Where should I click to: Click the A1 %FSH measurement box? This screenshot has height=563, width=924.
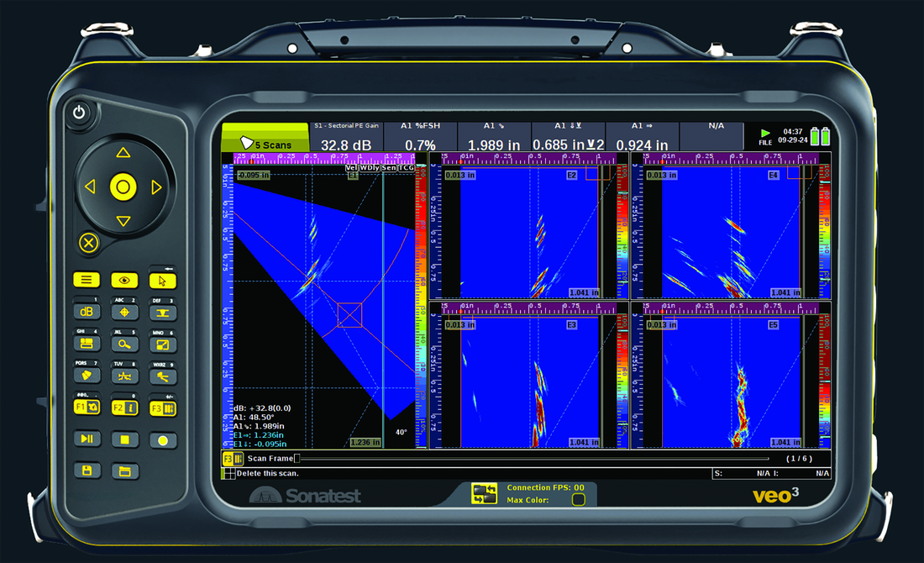tap(420, 137)
